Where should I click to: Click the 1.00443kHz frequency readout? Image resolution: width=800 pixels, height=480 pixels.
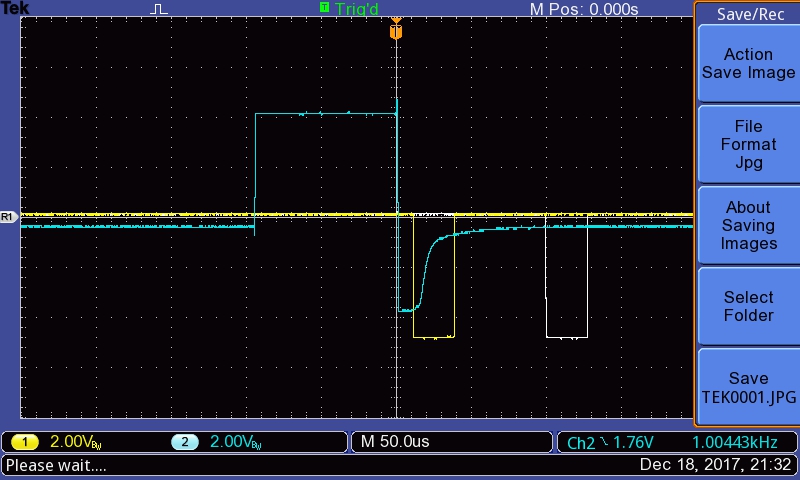(735, 442)
